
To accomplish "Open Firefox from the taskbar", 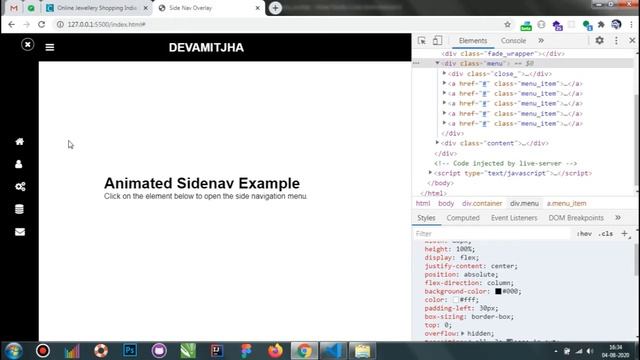I will (x=275, y=351).
